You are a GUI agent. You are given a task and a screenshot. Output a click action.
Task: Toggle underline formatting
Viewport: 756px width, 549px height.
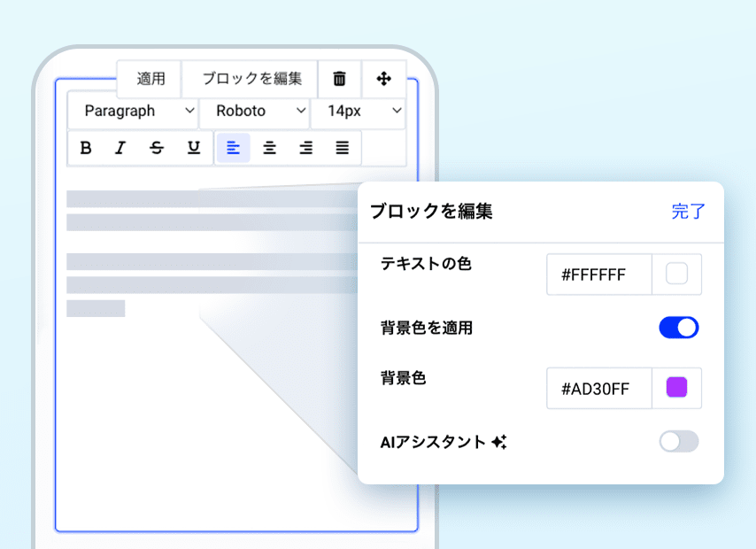194,148
